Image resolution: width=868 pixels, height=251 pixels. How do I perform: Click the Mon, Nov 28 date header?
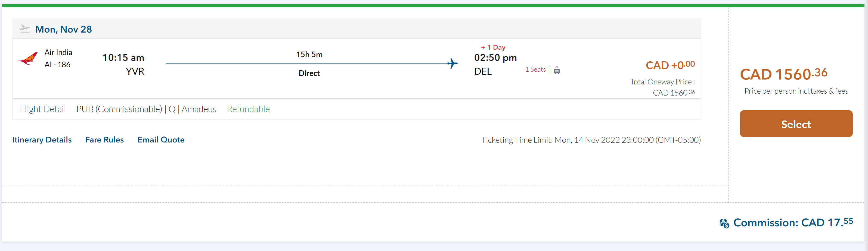64,29
